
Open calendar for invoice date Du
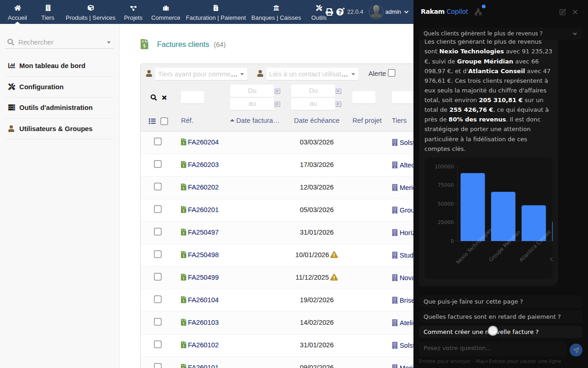277,91
